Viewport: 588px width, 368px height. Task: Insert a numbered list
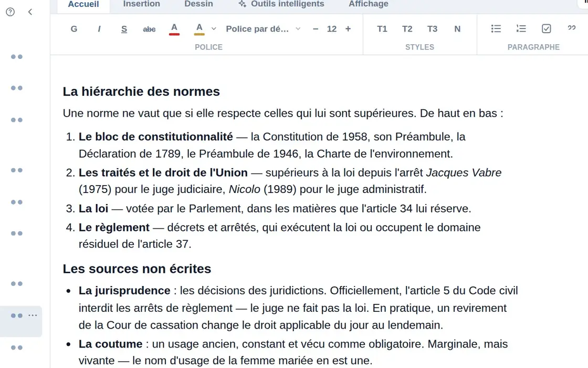click(521, 29)
